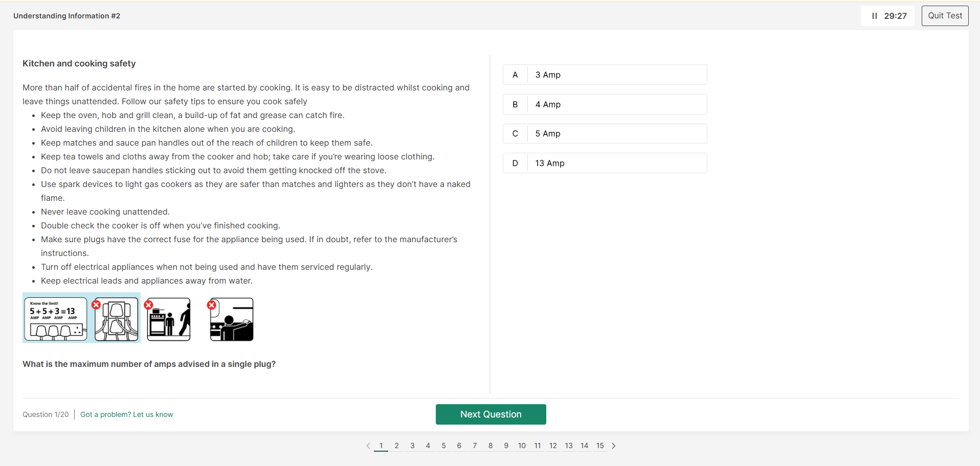
Task: Go to previous page of question numbers
Action: point(368,446)
